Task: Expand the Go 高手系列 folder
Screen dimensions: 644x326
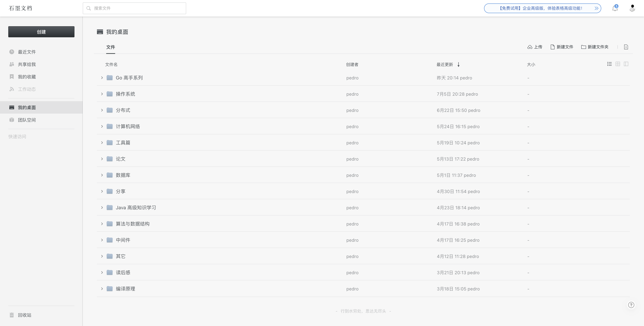Action: (102, 78)
